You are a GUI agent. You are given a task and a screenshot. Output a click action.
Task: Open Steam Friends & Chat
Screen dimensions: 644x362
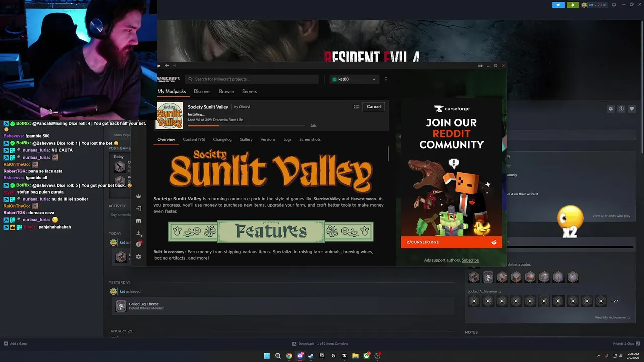pos(625,344)
